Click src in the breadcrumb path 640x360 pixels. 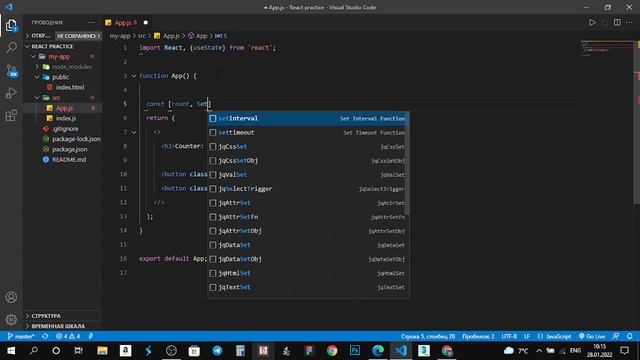142,36
